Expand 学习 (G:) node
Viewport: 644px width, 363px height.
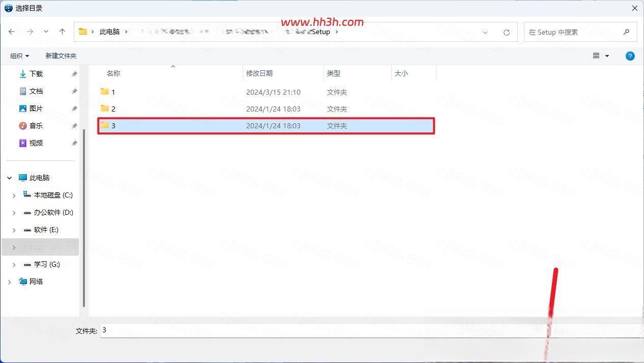click(14, 264)
